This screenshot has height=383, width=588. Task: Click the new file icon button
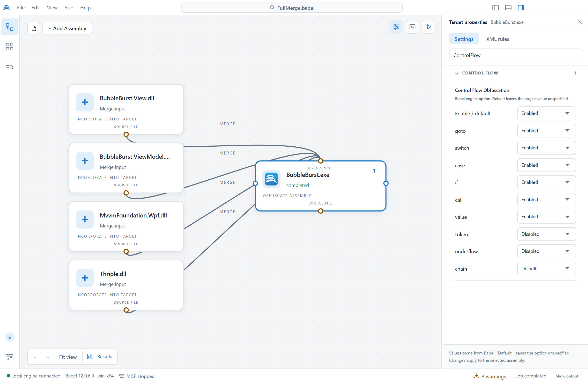[34, 28]
